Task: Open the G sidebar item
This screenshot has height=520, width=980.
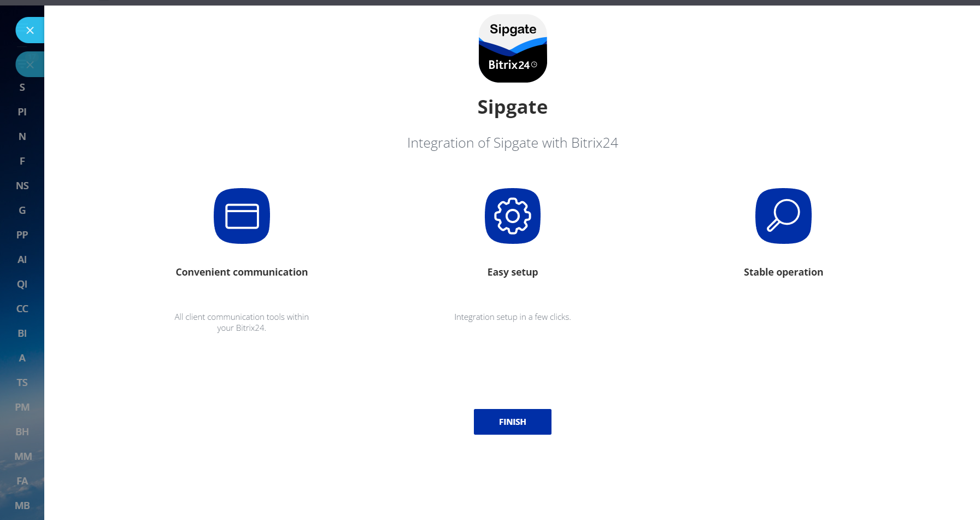Action: coord(22,211)
